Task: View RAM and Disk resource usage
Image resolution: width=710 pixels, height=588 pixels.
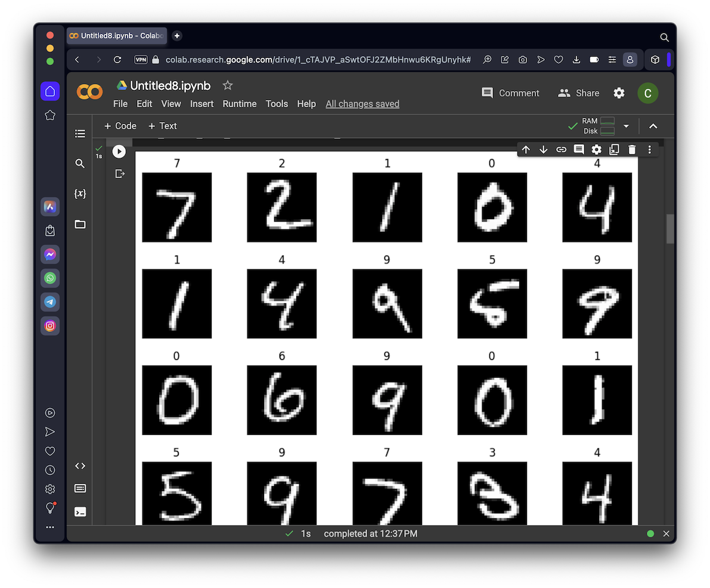Action: [598, 126]
